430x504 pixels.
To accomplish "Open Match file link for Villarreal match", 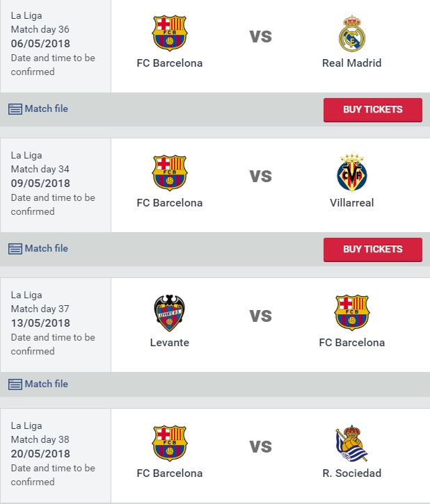I will click(x=46, y=249).
